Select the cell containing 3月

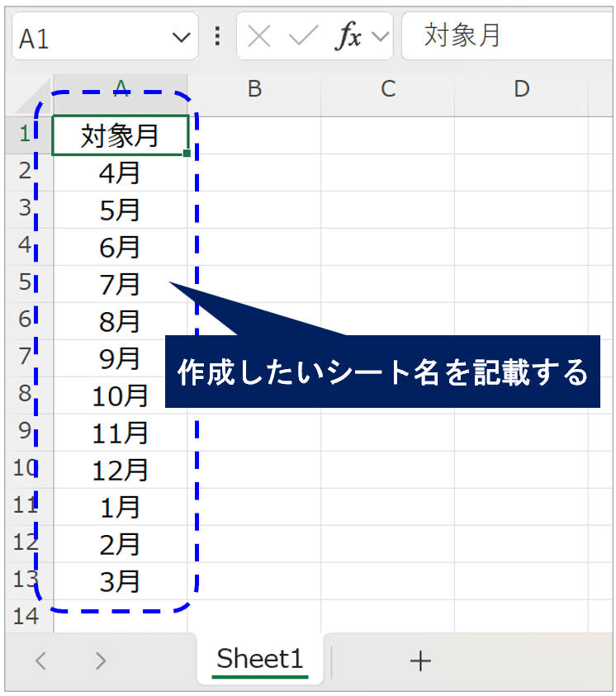coord(121,581)
